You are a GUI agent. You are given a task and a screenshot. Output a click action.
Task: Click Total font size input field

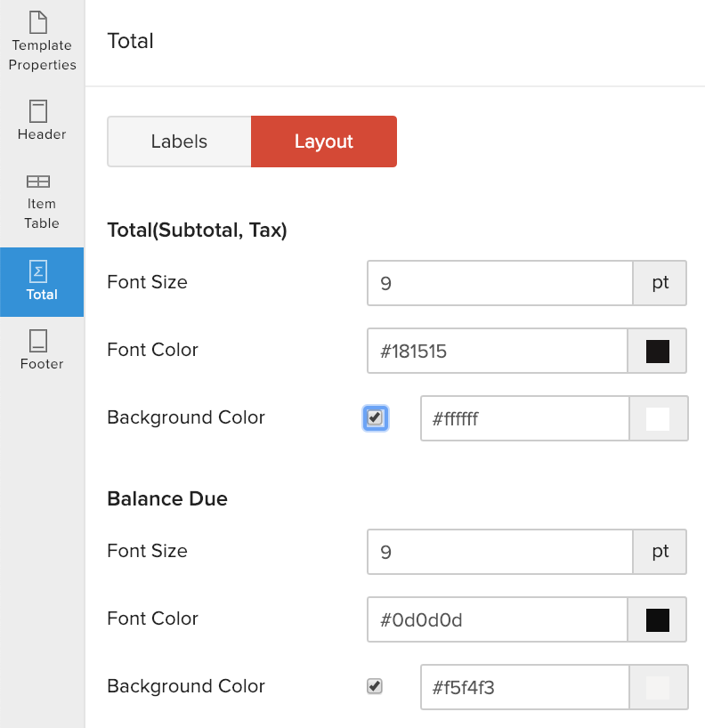pyautogui.click(x=499, y=283)
